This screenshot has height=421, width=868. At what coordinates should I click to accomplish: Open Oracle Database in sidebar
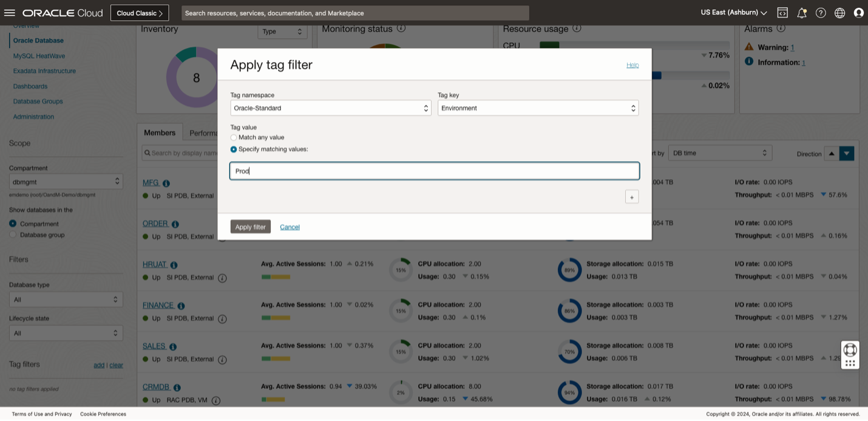[x=38, y=41]
